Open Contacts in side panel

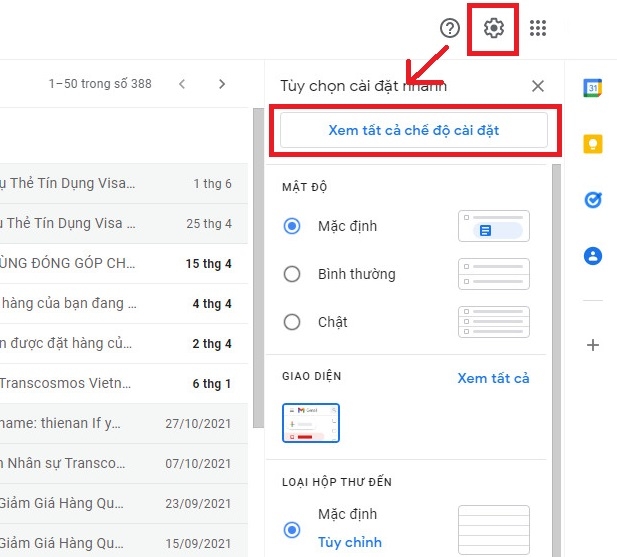[593, 256]
